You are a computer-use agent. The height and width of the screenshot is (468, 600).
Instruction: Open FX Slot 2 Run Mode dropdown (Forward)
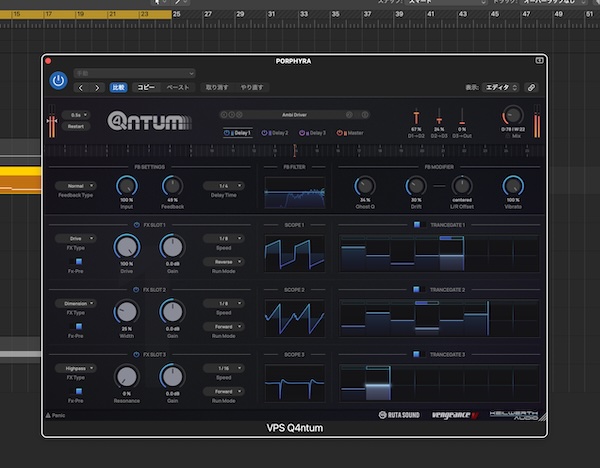(223, 326)
